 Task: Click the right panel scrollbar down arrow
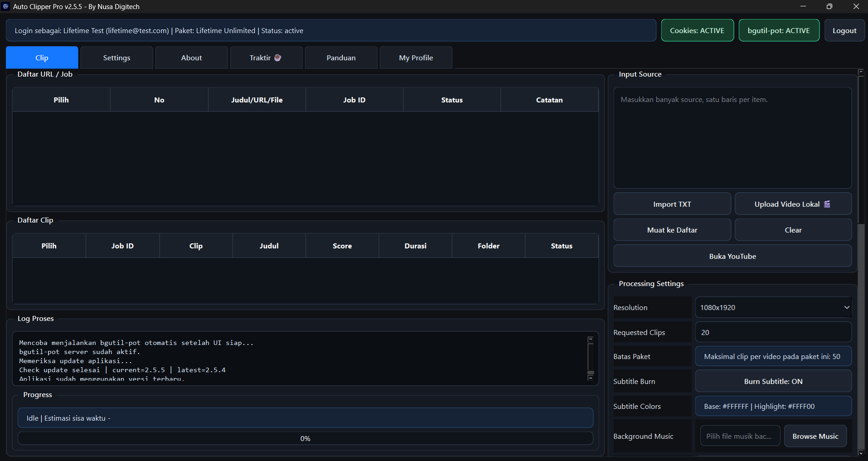(861, 453)
